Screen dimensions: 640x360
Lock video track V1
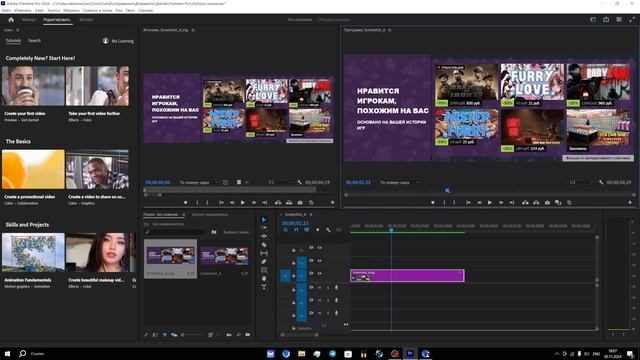(x=293, y=276)
